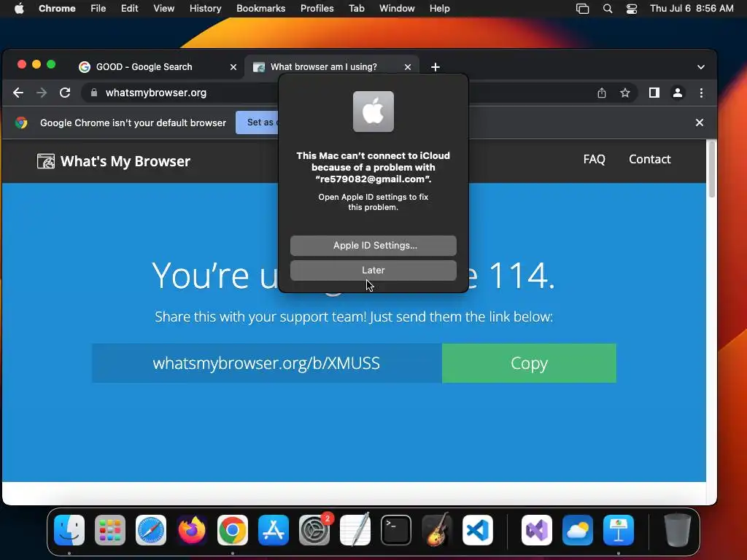The width and height of the screenshot is (747, 560).
Task: Open the Help menu
Action: [439, 9]
